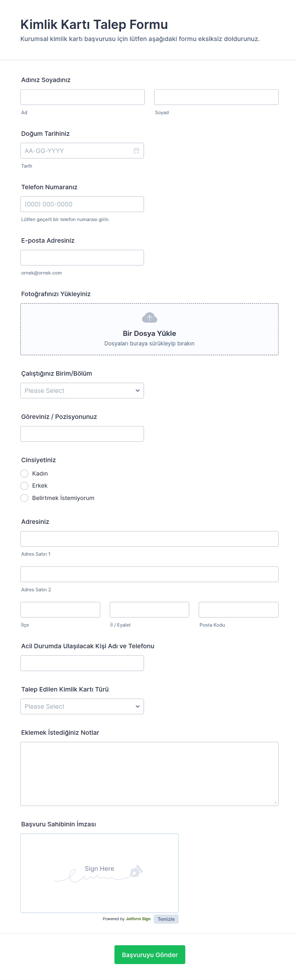Click the Posta Kodu input field

click(x=238, y=609)
